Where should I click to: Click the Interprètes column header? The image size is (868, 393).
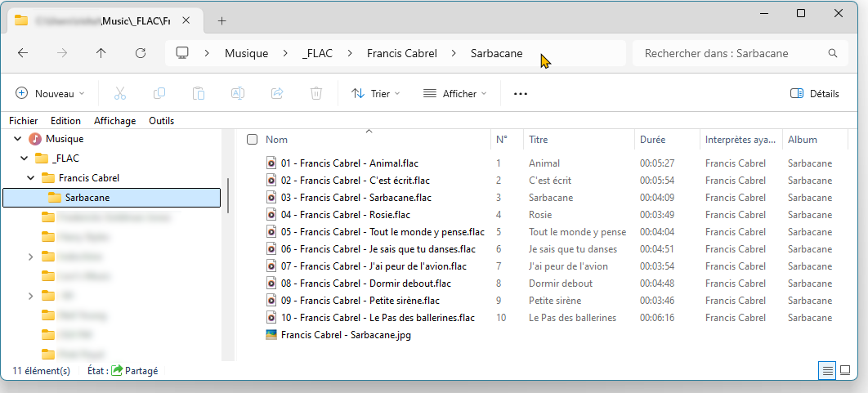741,140
